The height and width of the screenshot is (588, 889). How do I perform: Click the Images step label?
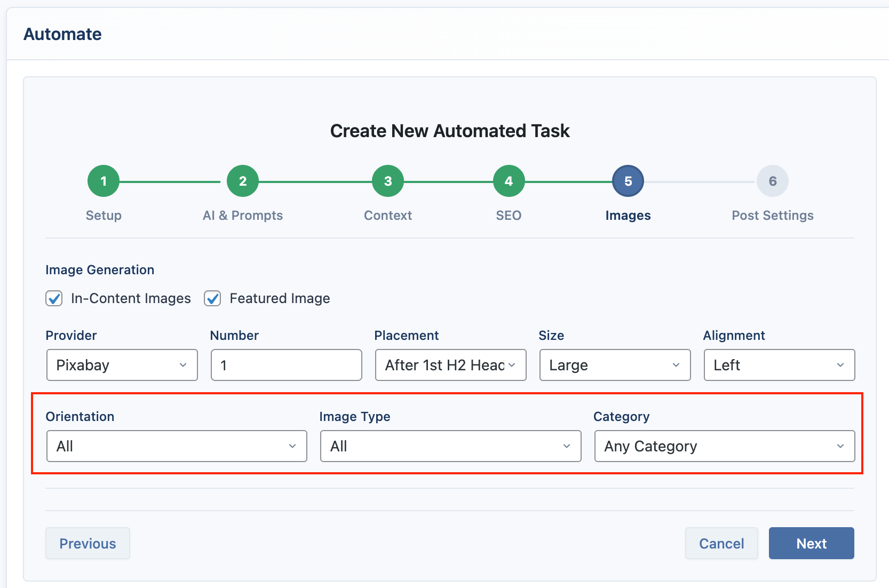pos(628,216)
